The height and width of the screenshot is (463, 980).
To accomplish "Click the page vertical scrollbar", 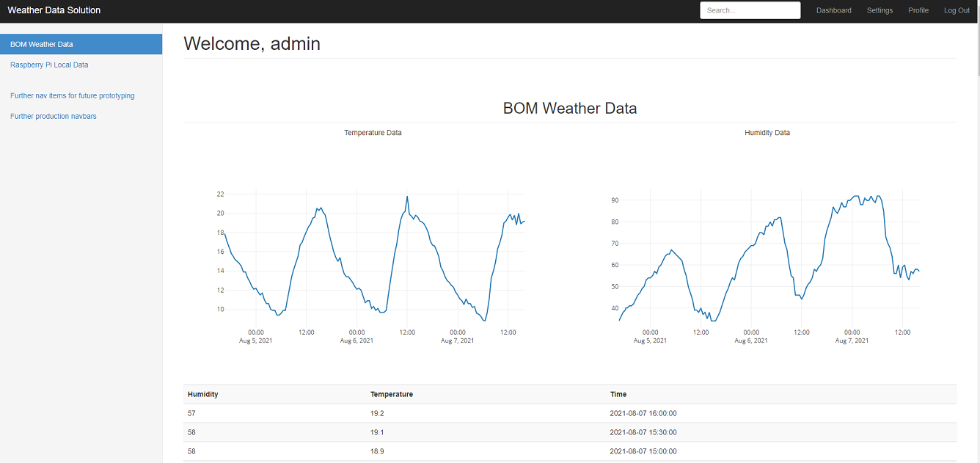I will [976, 220].
